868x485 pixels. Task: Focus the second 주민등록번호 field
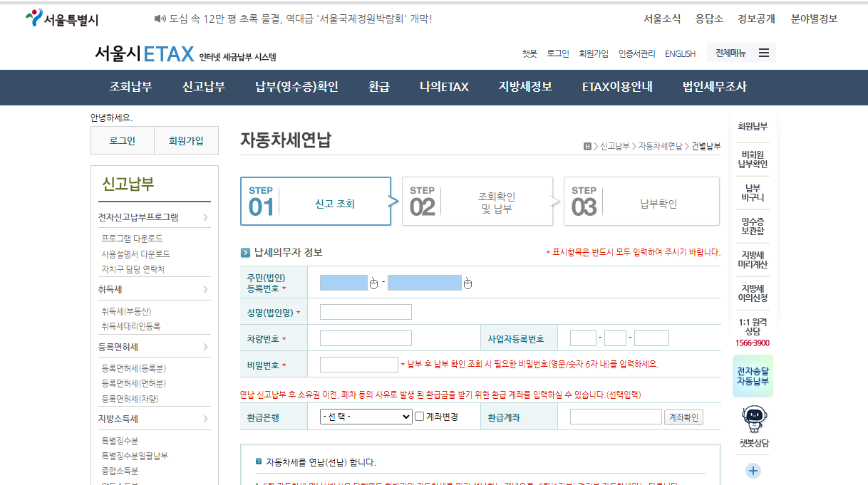click(425, 283)
